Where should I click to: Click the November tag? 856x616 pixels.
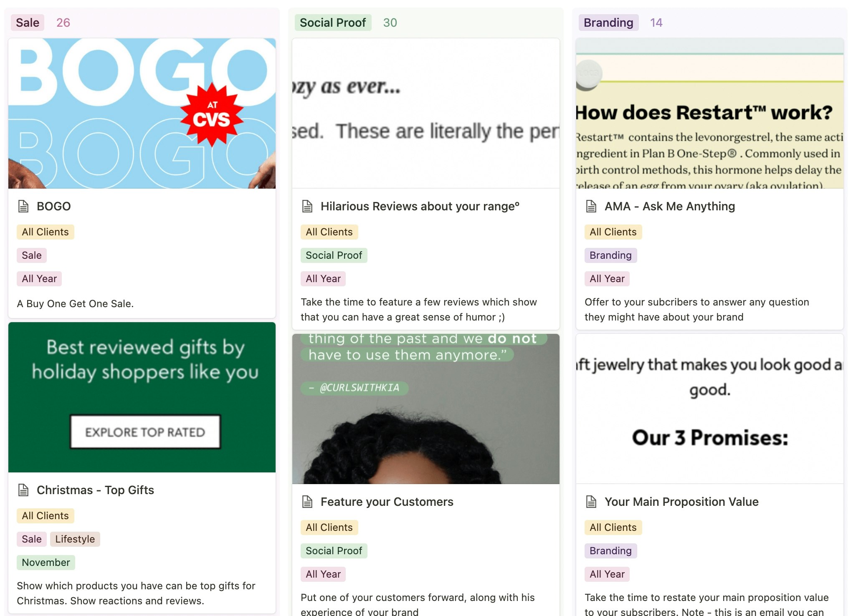pos(46,563)
